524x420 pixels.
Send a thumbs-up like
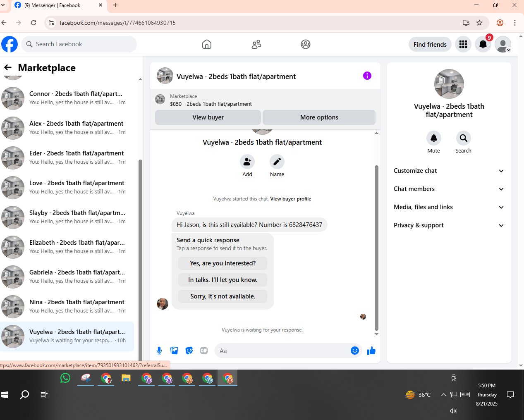click(371, 351)
